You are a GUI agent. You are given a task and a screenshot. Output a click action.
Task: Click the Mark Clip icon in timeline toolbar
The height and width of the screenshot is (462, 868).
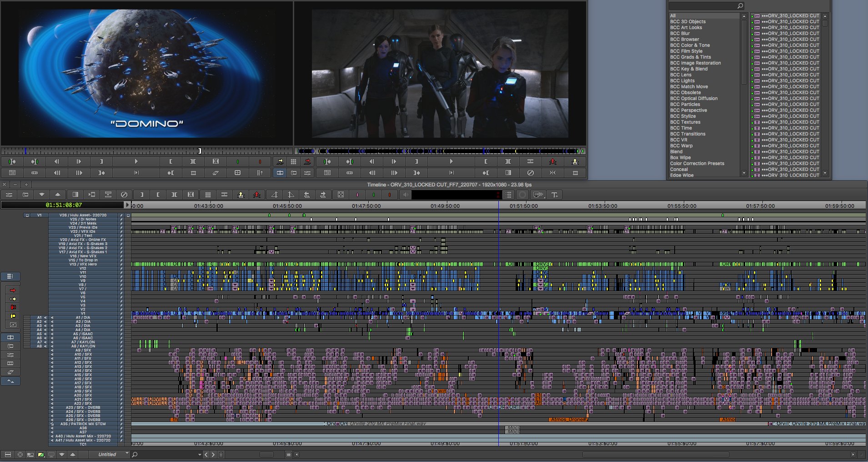[174, 195]
